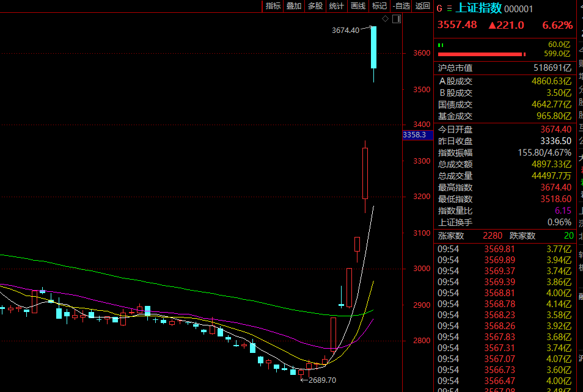Click the 上证指数 index title
The height and width of the screenshot is (392, 583).
click(x=479, y=9)
